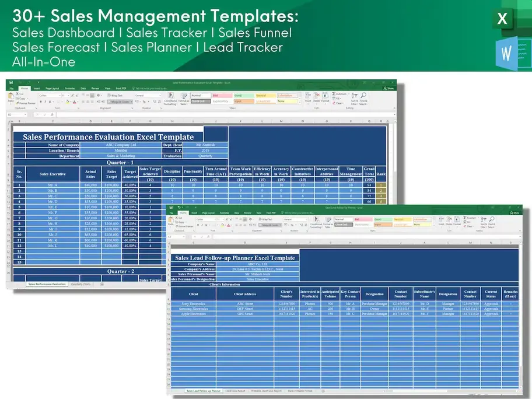Click the green Excel logo icon in banner
This screenshot has width=532, height=399.
click(502, 19)
